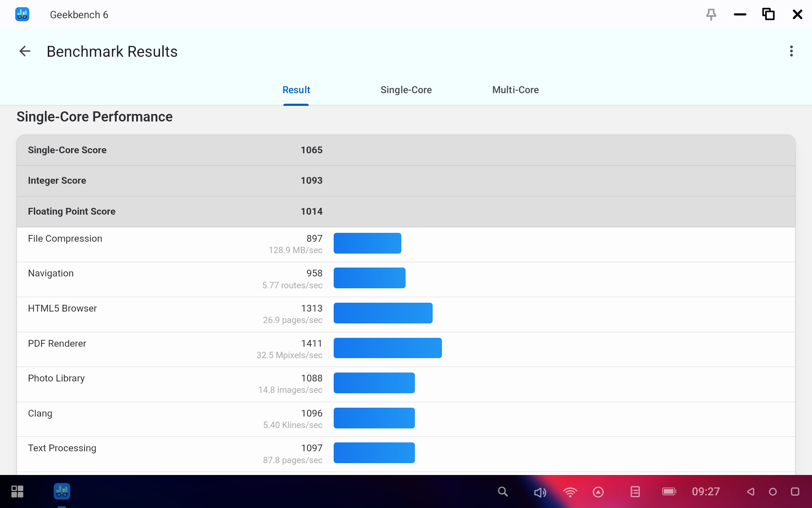This screenshot has height=508, width=812.
Task: Select the Result tab
Action: (296, 90)
